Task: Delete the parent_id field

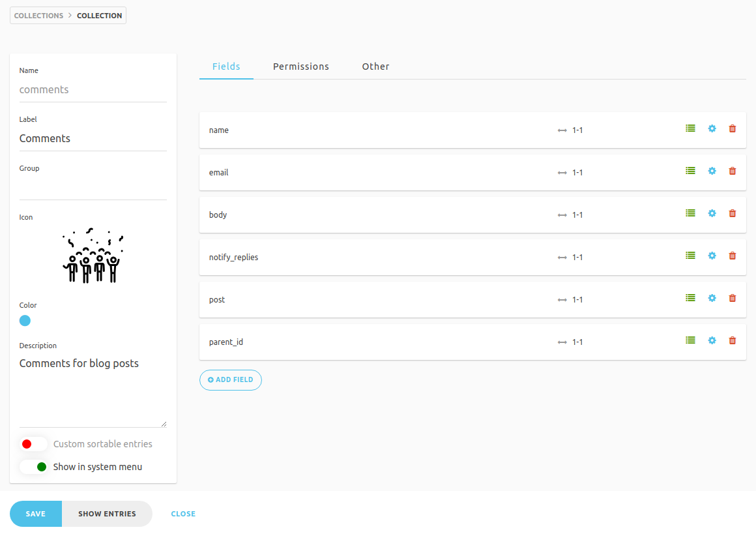Action: point(733,340)
